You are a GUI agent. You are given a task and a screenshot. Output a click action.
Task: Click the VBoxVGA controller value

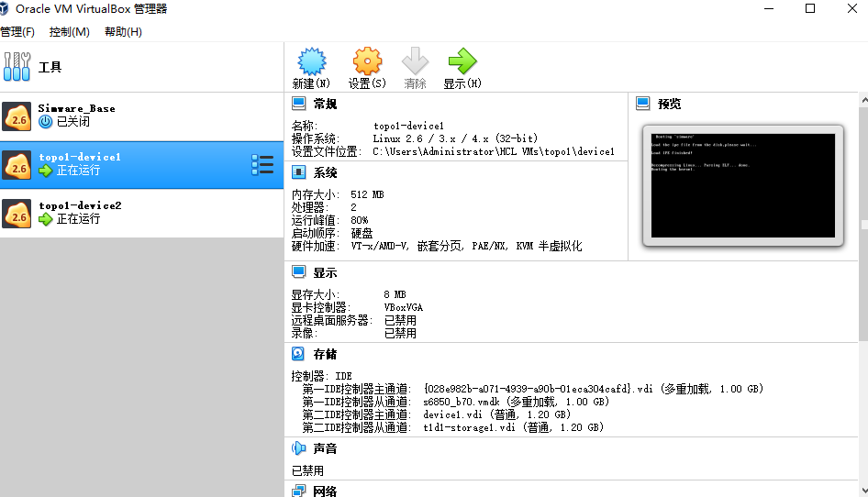click(x=404, y=308)
